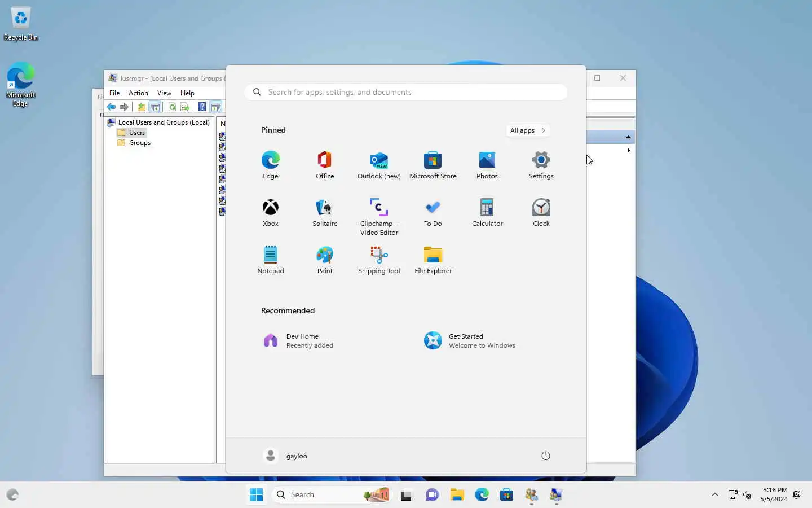Screen dimensions: 812x508
Task: Show All apps list
Action: [x=528, y=130]
